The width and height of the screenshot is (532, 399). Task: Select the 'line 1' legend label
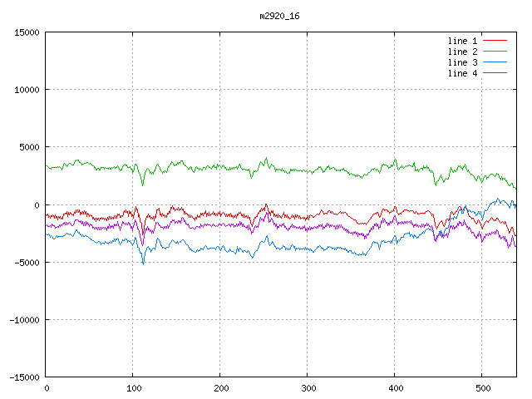click(x=463, y=41)
